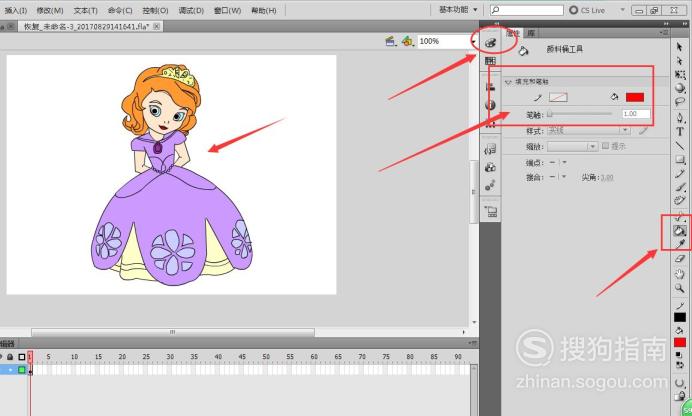692x416 pixels.
Task: Open the Swatches panel grid icon
Action: point(490,61)
